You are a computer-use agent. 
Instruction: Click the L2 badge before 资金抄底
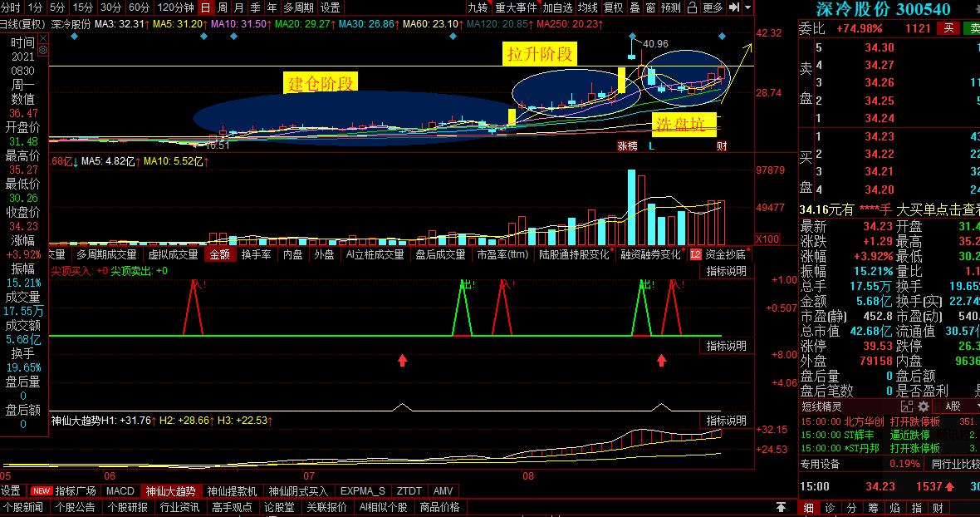coord(696,254)
